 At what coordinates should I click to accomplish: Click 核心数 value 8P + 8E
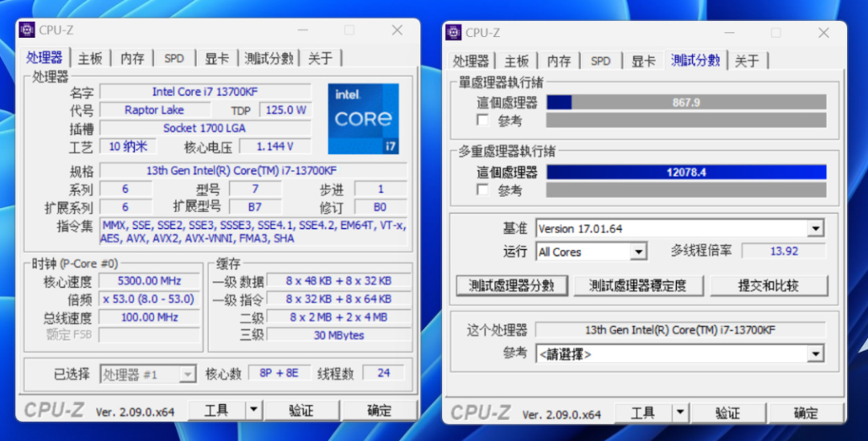pyautogui.click(x=280, y=373)
